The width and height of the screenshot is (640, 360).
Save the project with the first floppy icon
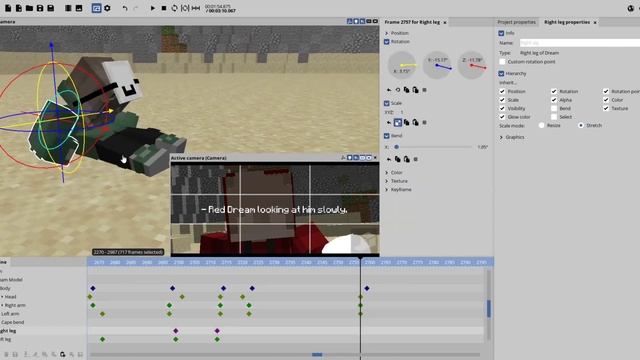click(40, 8)
